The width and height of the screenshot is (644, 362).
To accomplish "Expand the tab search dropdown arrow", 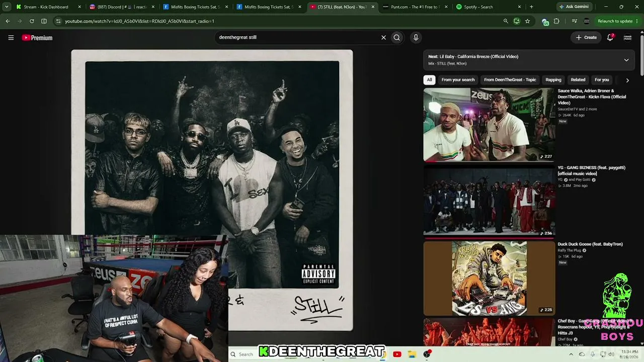I will (7, 7).
